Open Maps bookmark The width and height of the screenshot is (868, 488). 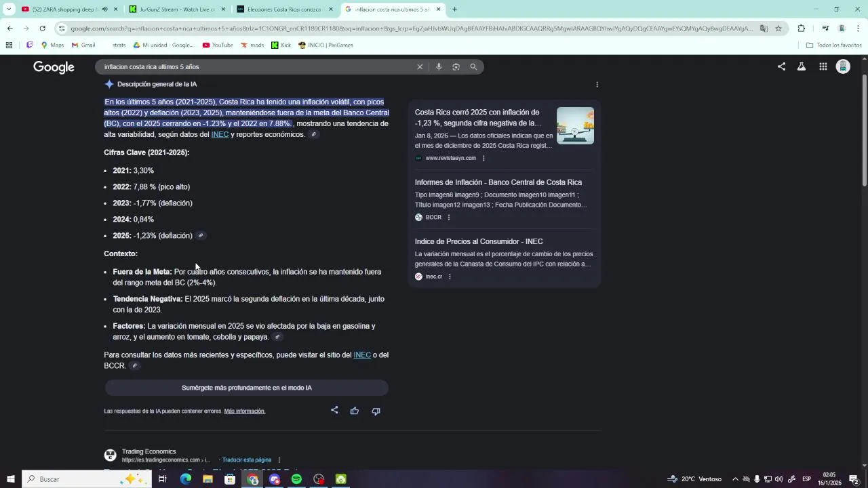52,45
